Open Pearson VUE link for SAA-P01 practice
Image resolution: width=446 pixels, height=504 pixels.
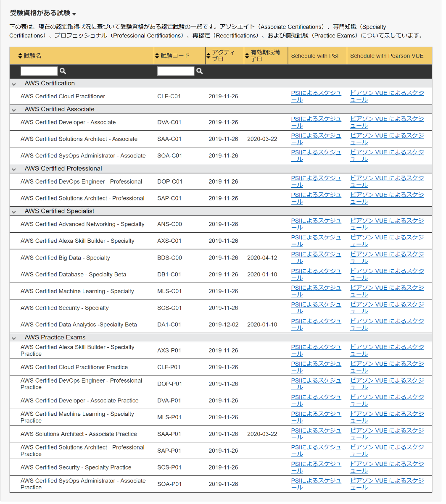(387, 434)
